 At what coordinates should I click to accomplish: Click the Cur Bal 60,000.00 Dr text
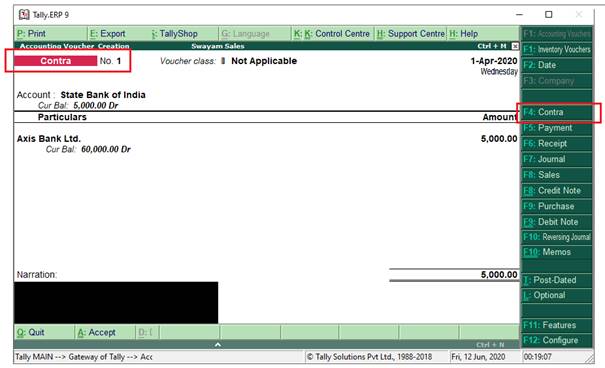[x=88, y=149]
